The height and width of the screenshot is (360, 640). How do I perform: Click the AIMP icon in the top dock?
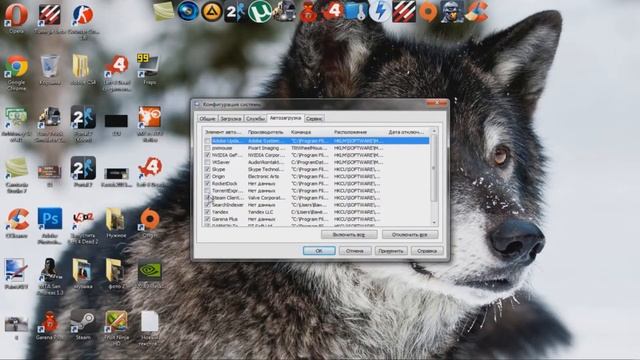coord(212,11)
